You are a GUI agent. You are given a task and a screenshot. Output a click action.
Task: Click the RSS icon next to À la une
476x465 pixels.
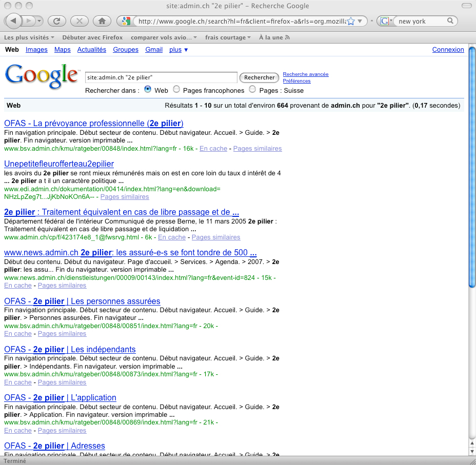coord(287,37)
